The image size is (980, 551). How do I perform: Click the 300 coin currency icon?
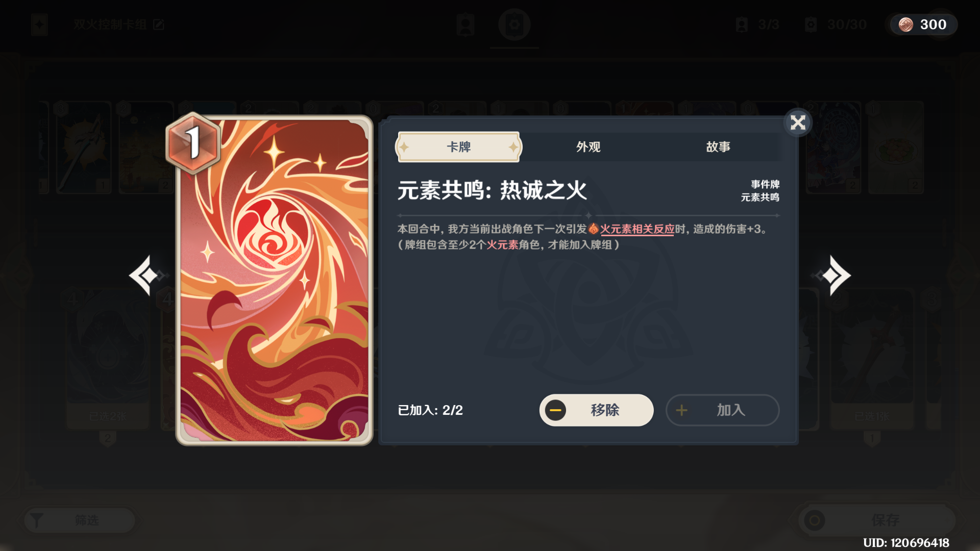tap(906, 24)
